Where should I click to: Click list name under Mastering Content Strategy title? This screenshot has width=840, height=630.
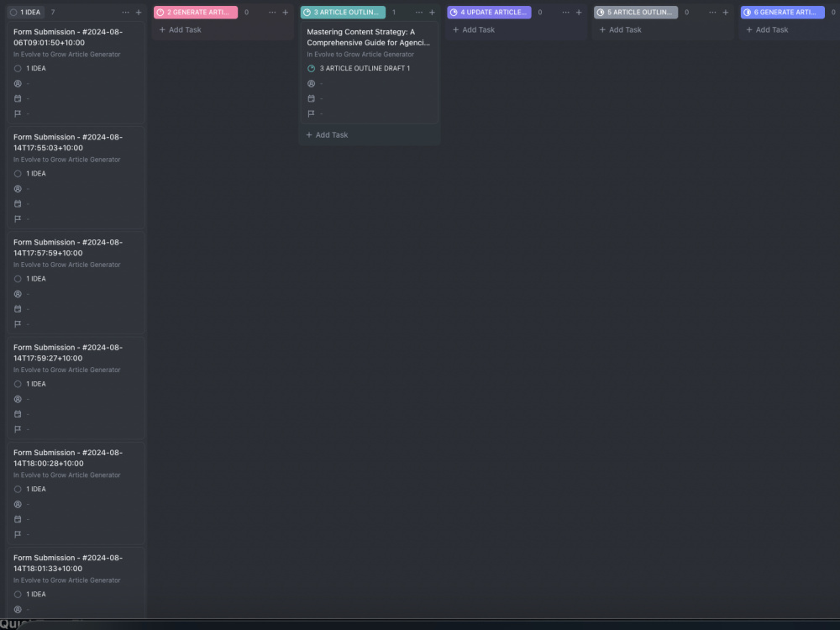point(360,55)
